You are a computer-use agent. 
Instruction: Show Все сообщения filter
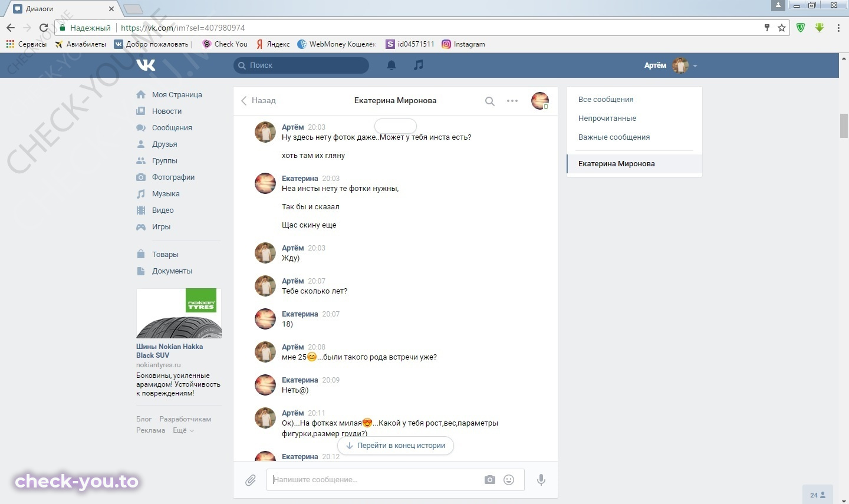pyautogui.click(x=606, y=100)
